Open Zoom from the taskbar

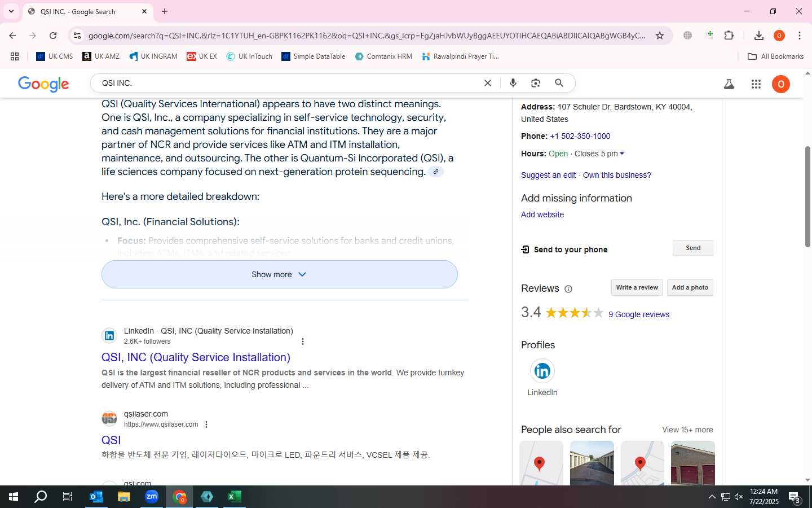coord(152,497)
